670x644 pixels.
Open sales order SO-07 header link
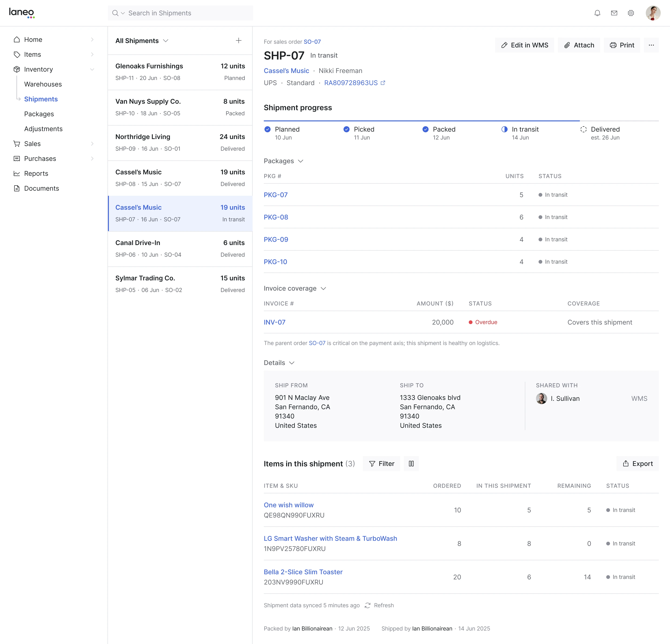click(x=312, y=42)
